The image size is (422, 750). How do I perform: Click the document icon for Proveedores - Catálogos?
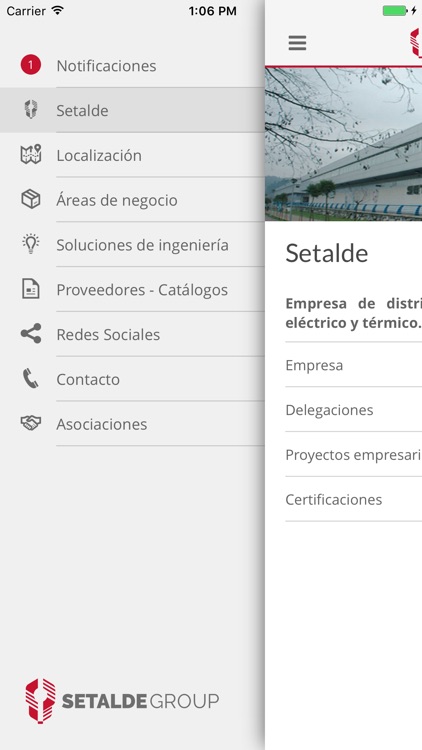(31, 289)
